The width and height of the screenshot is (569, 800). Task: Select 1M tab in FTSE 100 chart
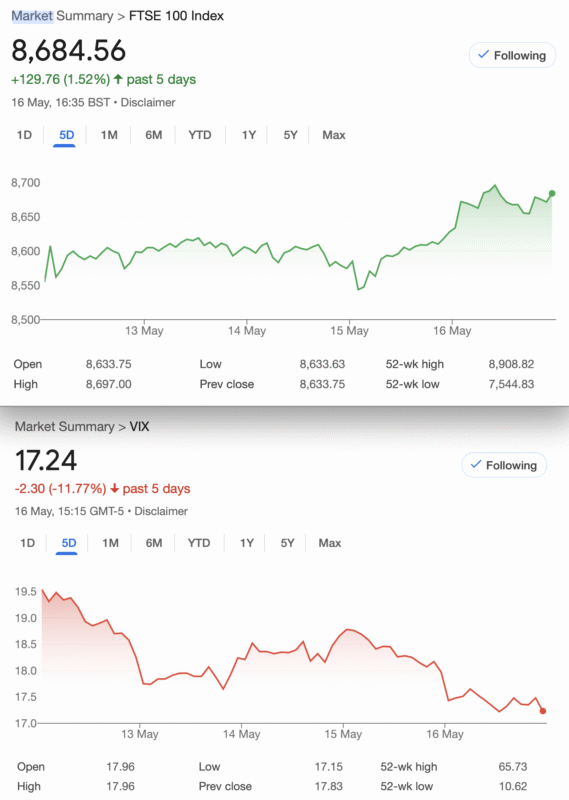tap(109, 135)
